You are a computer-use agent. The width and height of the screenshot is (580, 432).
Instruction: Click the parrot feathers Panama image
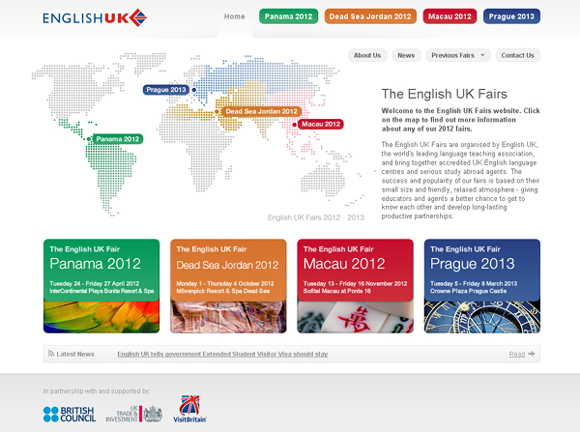point(101,317)
